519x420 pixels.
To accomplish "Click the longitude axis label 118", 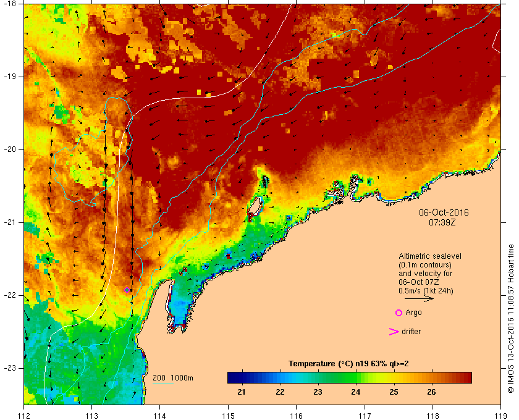I will 432,416.
